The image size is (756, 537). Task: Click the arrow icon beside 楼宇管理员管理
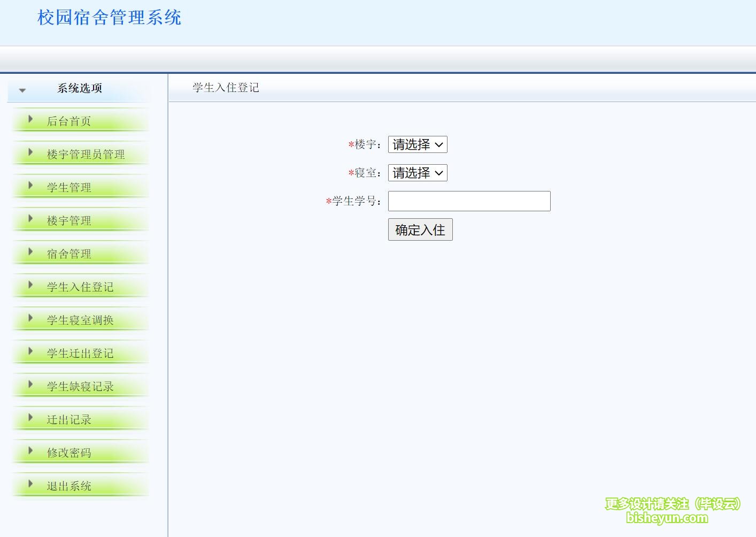[30, 153]
